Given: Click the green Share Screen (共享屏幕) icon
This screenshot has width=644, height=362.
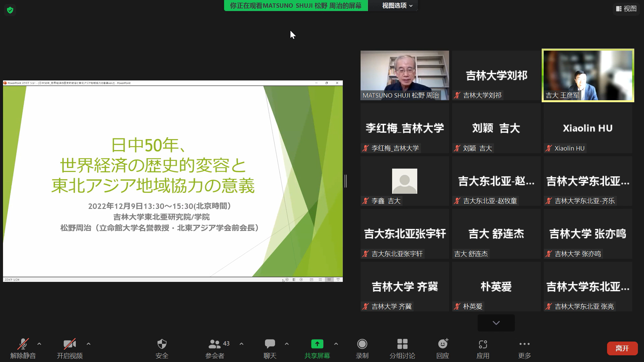Looking at the screenshot, I should pyautogui.click(x=317, y=344).
